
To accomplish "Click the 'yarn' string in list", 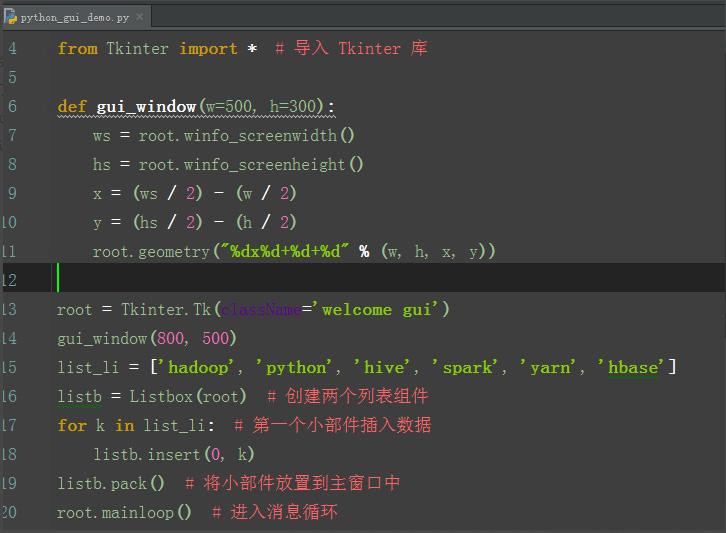I will pyautogui.click(x=548, y=368).
